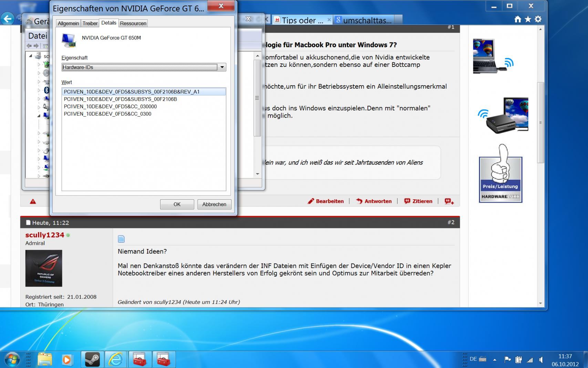This screenshot has width=588, height=368.
Task: Click the Bluetooth icon in device tree
Action: click(x=47, y=90)
